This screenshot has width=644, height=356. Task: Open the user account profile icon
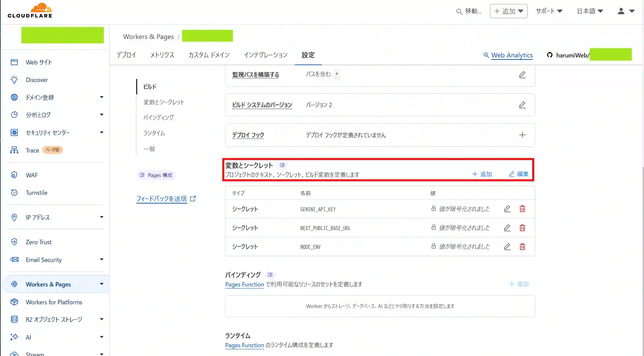point(621,11)
